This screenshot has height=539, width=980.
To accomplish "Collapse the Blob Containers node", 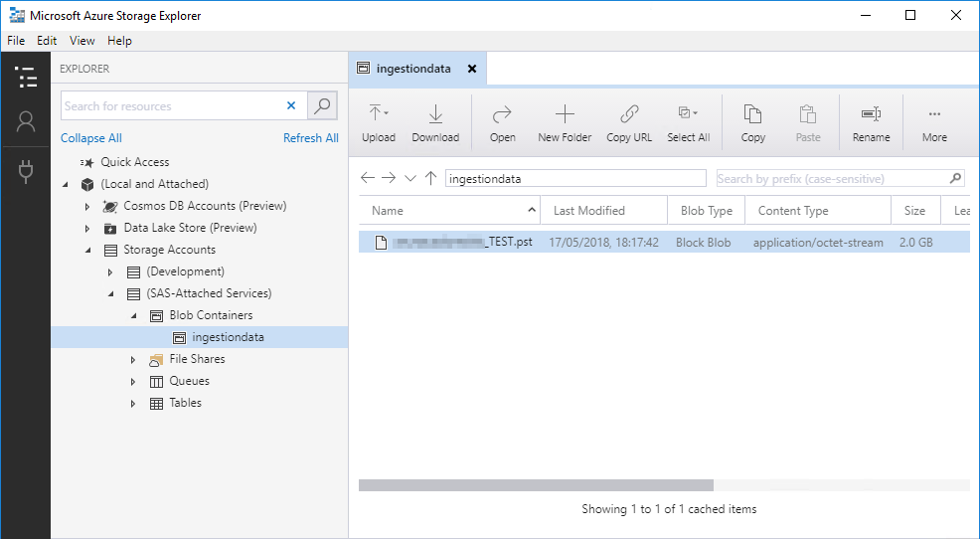I will point(134,316).
